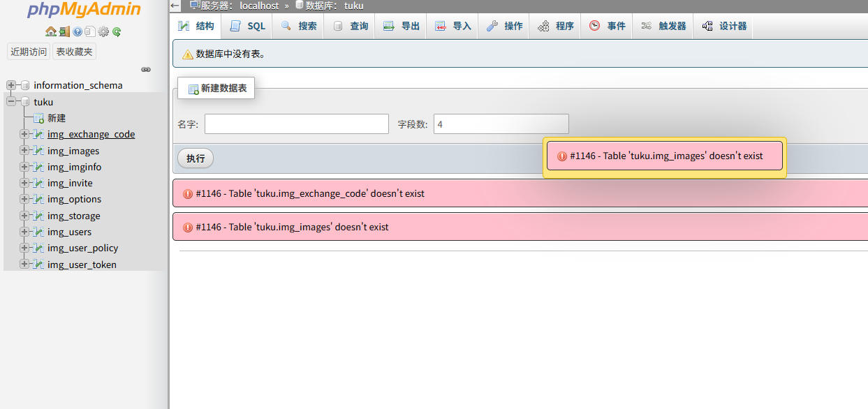Open the 程序 (Routines) tab
Screen dimensions: 868x409
point(556,26)
